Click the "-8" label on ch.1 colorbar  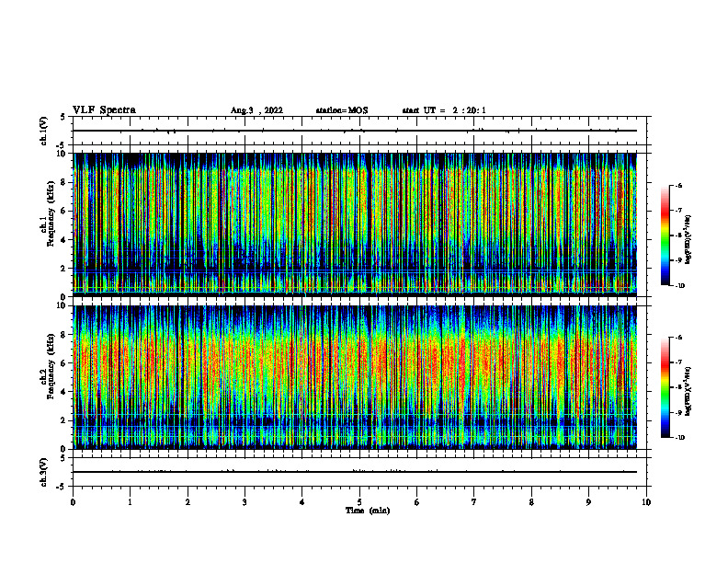point(678,236)
